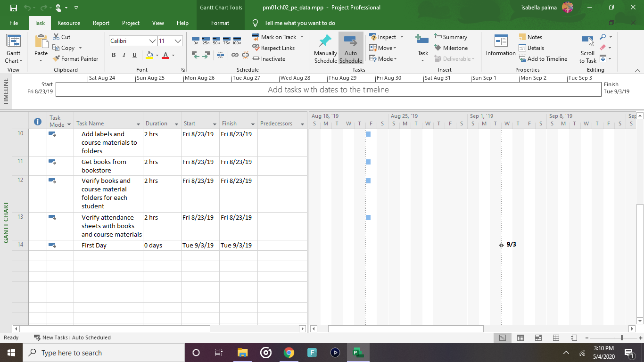The height and width of the screenshot is (362, 644).
Task: Click Add to Timeline
Action: (544, 58)
